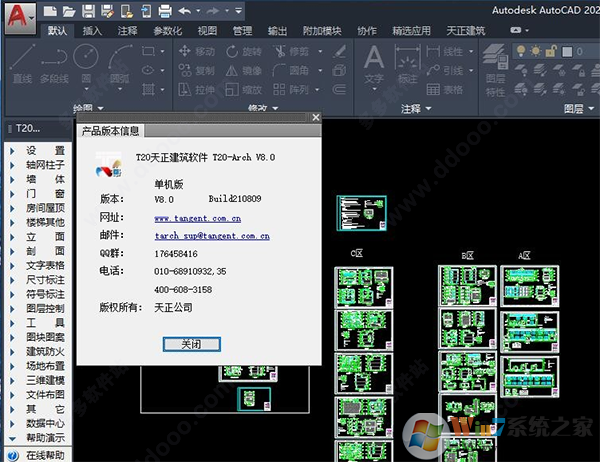Click the Save icon in quick access toolbar
This screenshot has height=462, width=600.
click(88, 11)
